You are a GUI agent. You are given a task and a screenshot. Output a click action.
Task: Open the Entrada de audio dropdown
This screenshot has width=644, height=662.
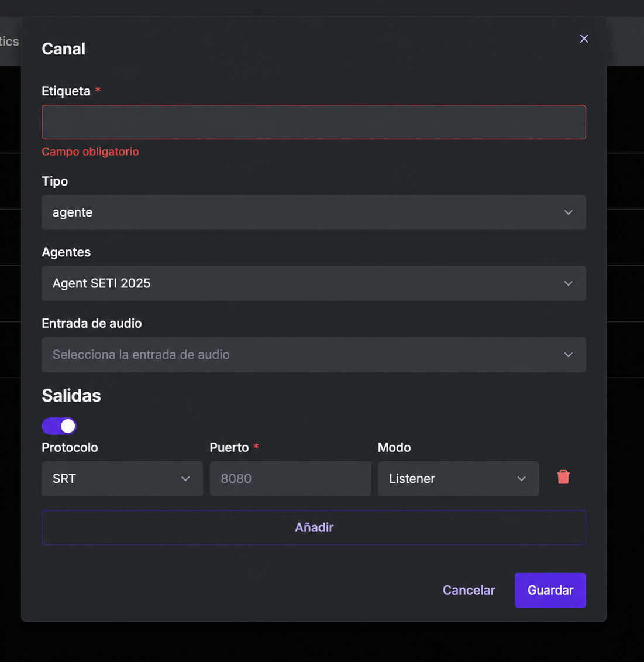(x=314, y=355)
